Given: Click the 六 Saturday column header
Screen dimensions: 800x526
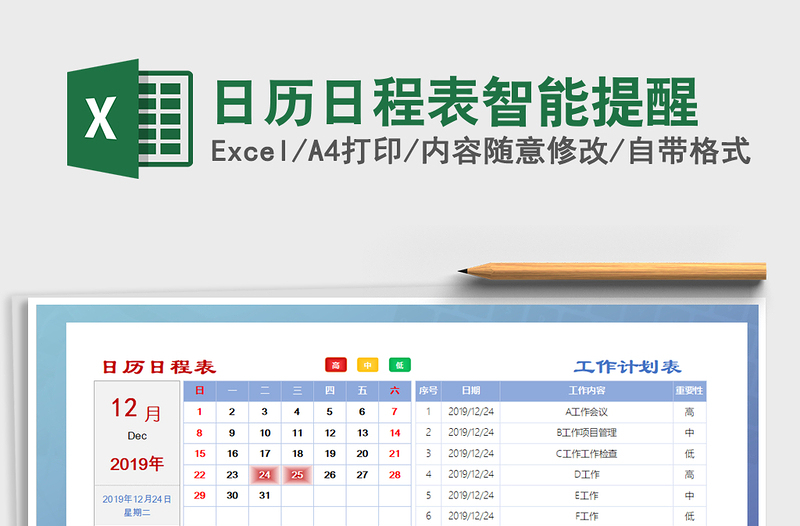Looking at the screenshot, I should click(x=394, y=391).
